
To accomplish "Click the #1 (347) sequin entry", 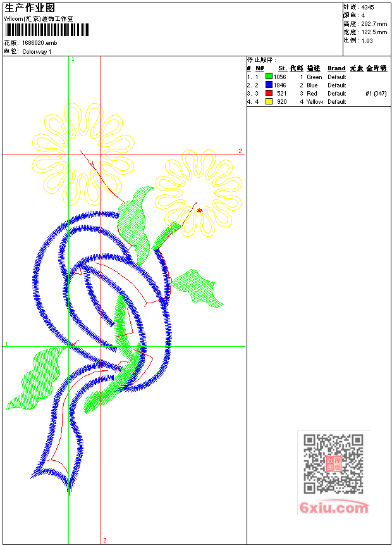I will tap(376, 93).
